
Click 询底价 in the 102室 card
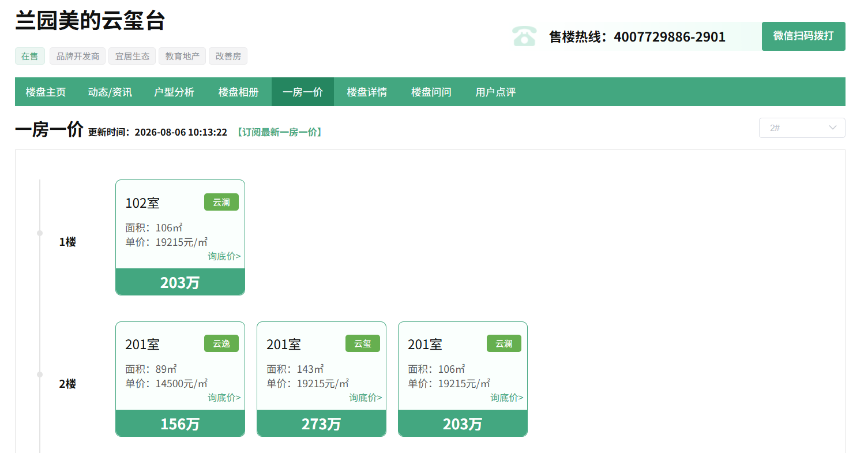point(224,256)
